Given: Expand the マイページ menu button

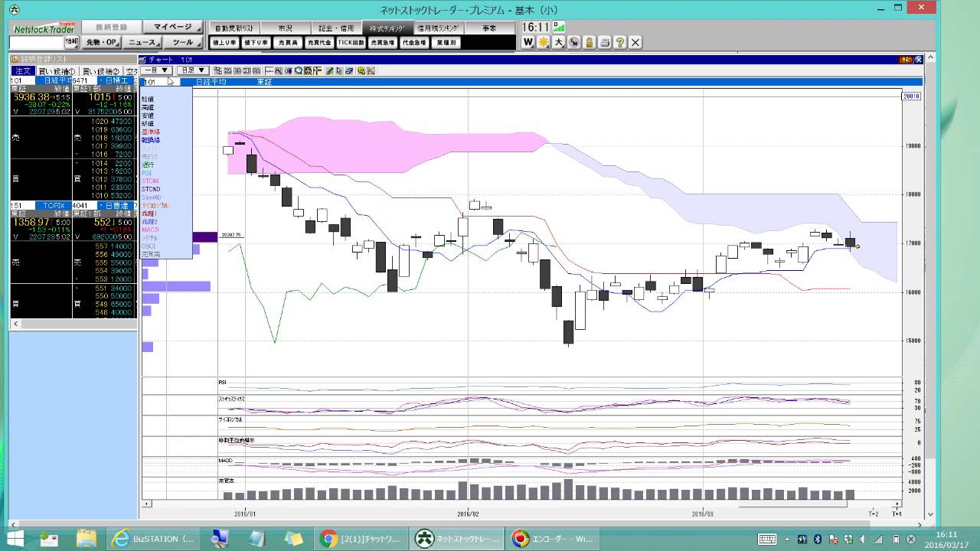Looking at the screenshot, I should click(x=173, y=27).
